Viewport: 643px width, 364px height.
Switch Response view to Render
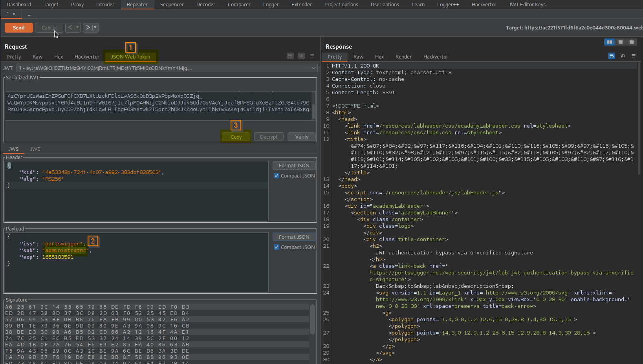pyautogui.click(x=403, y=57)
